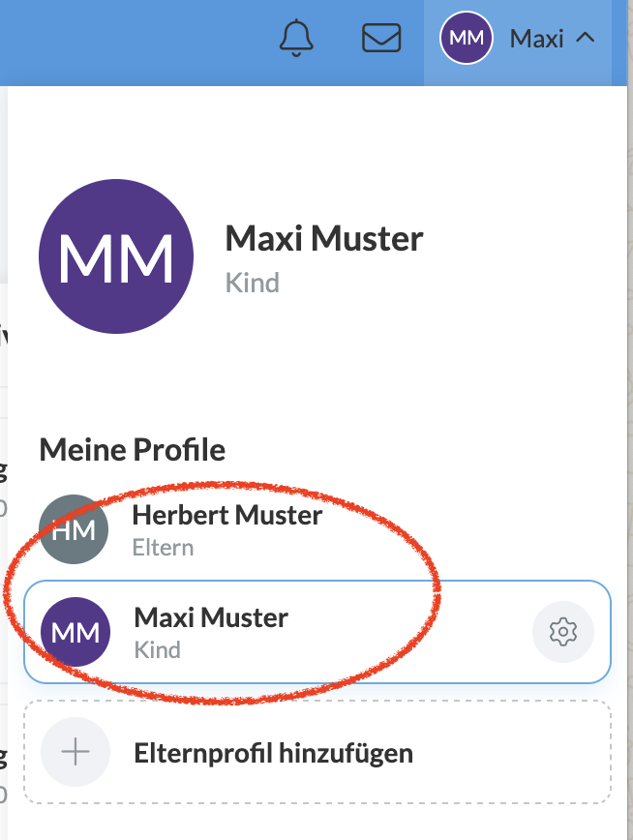Click the plus icon to add profile
Image resolution: width=633 pixels, height=840 pixels.
75,752
